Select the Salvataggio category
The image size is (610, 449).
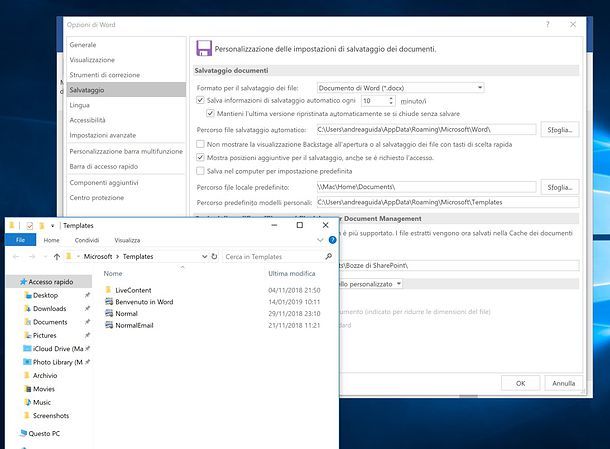pyautogui.click(x=126, y=89)
